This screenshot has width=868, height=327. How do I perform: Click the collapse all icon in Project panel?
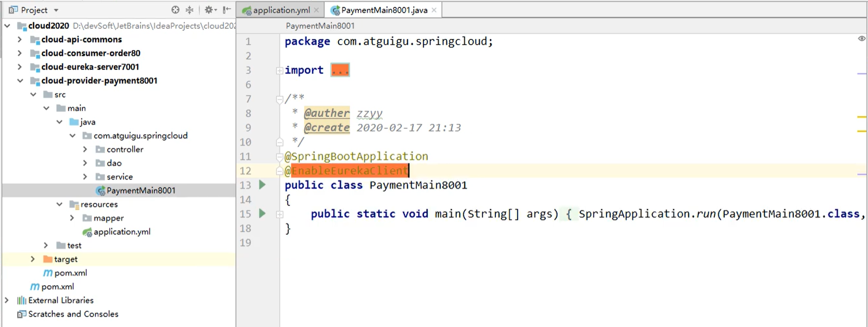(x=189, y=10)
